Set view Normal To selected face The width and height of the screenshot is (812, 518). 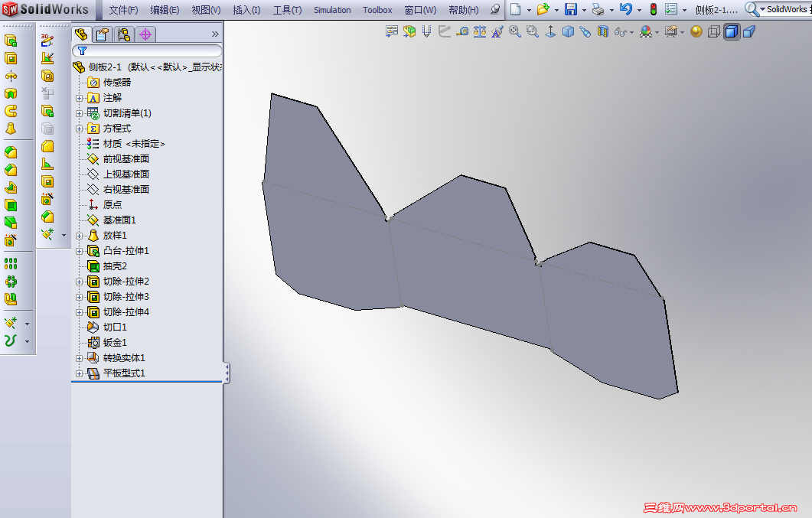point(550,32)
